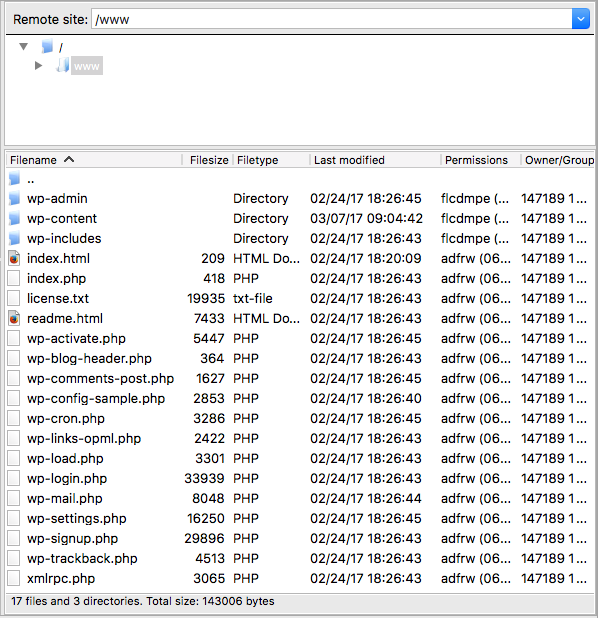Click the Firefox icon beside index.html

(x=14, y=259)
